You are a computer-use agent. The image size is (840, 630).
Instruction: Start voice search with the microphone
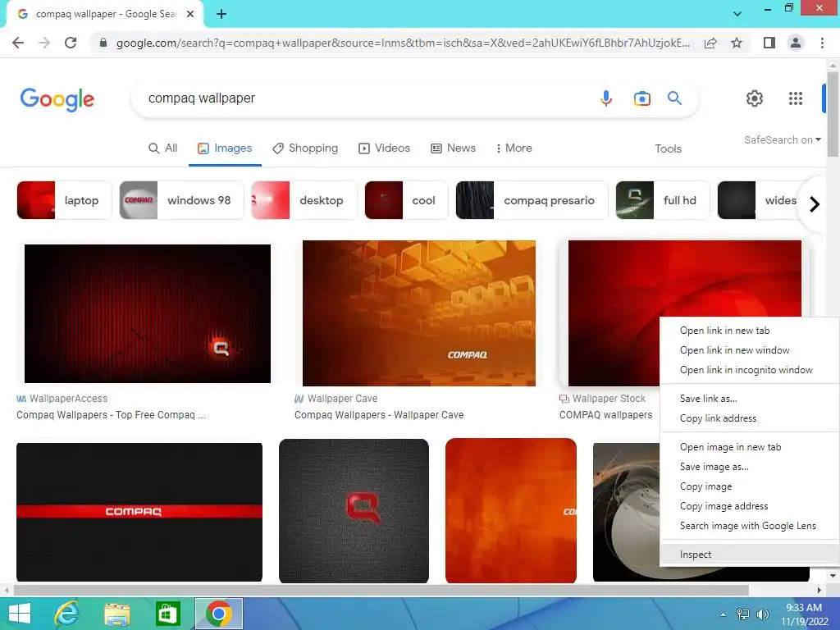pyautogui.click(x=606, y=98)
